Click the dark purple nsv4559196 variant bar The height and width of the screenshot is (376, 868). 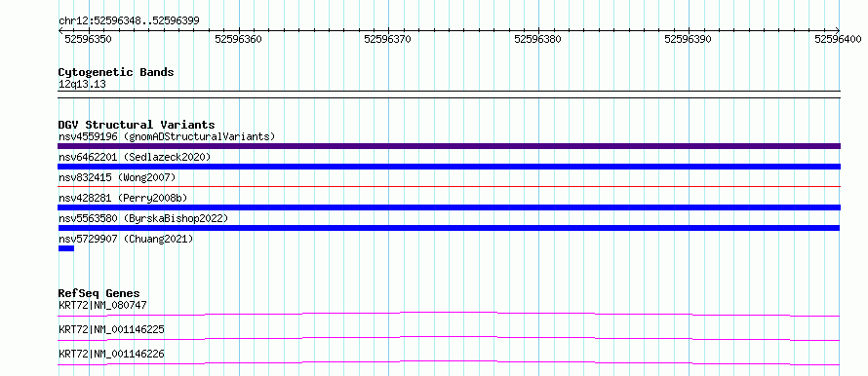[x=449, y=146]
